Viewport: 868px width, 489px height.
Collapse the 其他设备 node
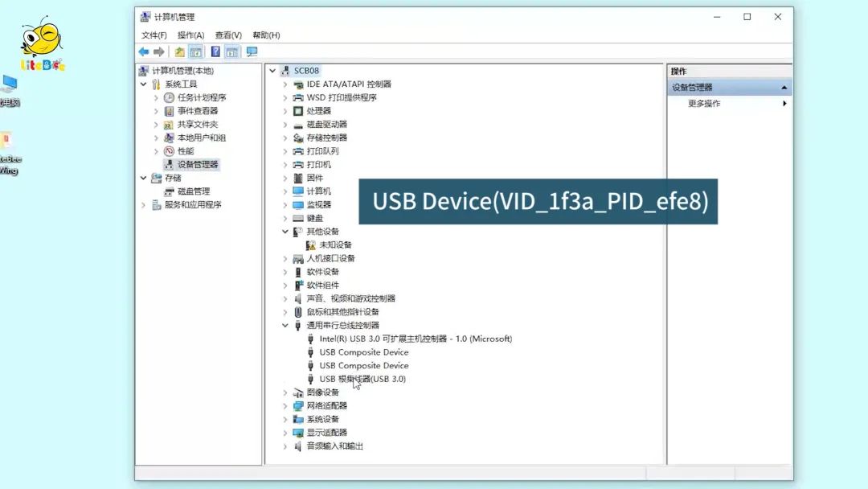(285, 232)
